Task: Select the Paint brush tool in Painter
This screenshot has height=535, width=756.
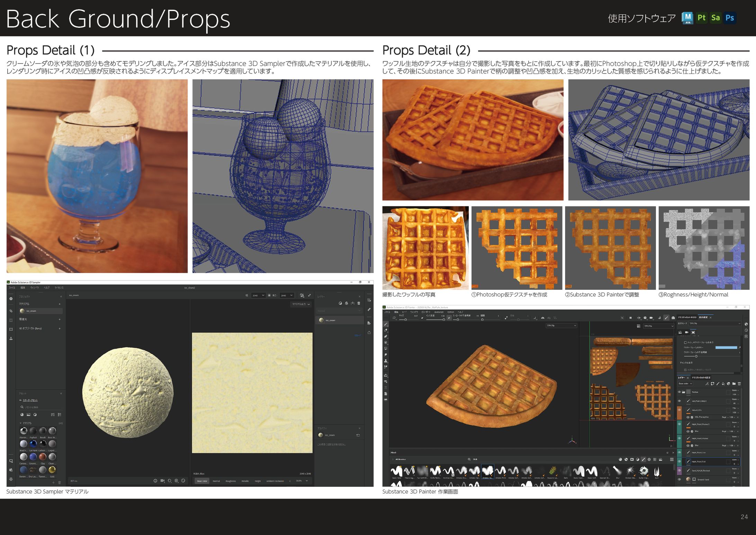Action: [x=386, y=324]
